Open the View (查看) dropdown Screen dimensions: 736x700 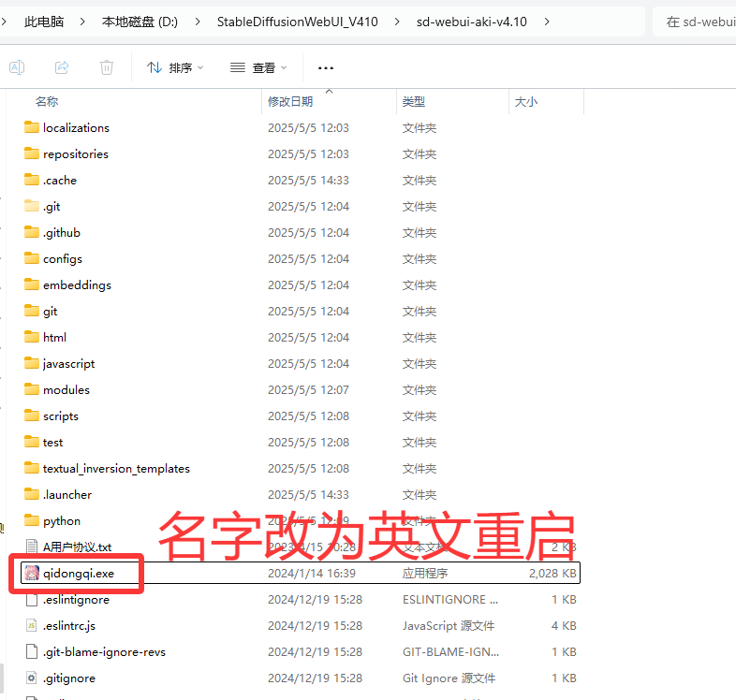pos(258,68)
